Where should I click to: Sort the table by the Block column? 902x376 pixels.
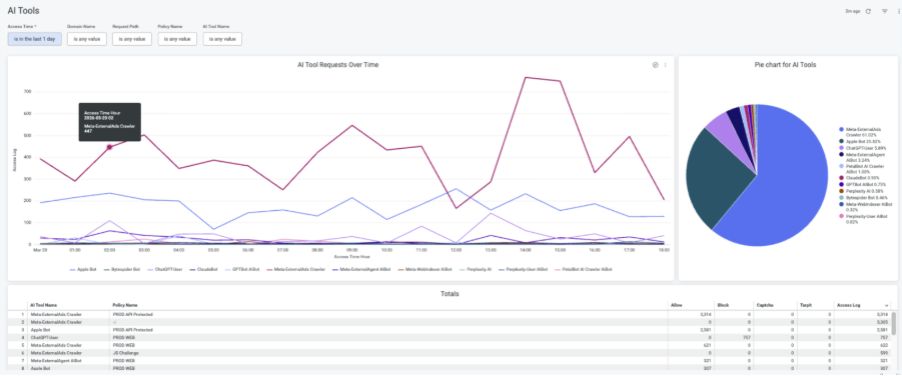pyautogui.click(x=724, y=305)
